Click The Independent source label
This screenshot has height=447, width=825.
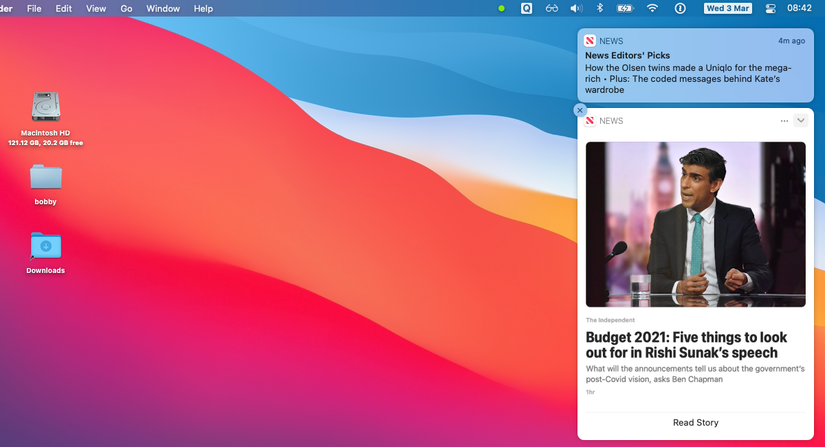[x=610, y=320]
